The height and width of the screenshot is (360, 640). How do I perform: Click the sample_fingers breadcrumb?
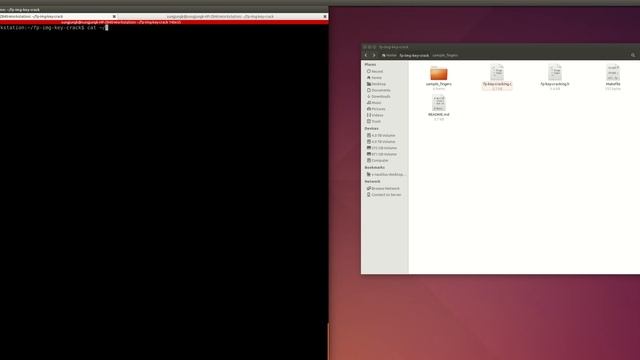click(445, 55)
